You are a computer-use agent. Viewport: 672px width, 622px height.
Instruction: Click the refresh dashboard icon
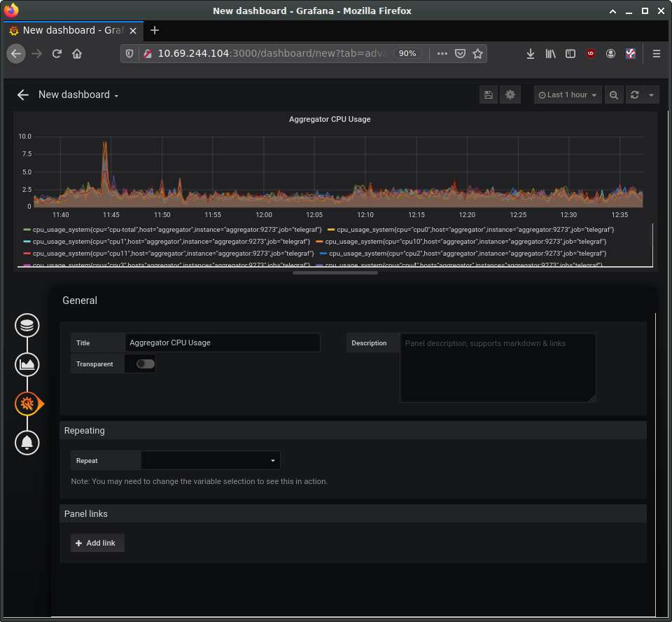[635, 95]
